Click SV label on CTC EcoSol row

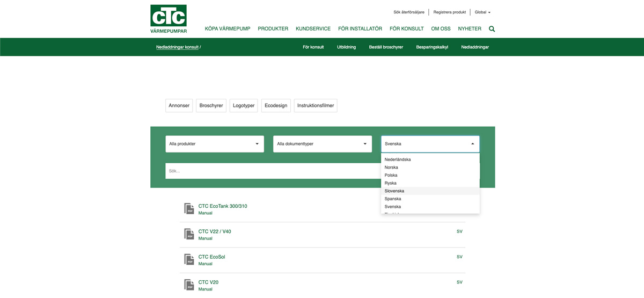(x=459, y=257)
